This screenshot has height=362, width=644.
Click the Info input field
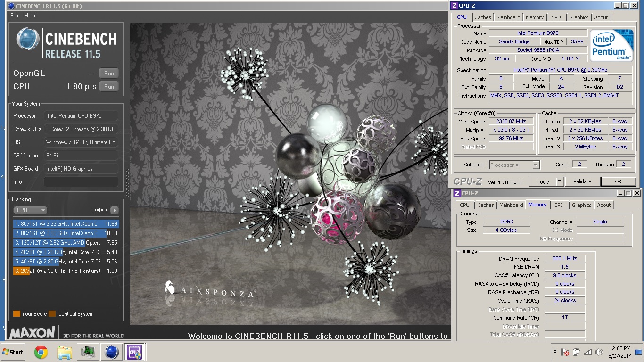click(x=81, y=182)
